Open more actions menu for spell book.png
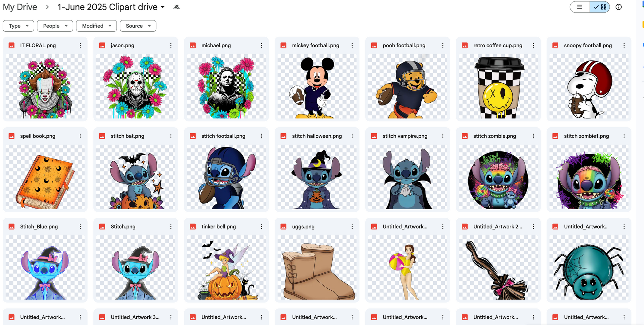This screenshot has width=644, height=325. coord(80,136)
